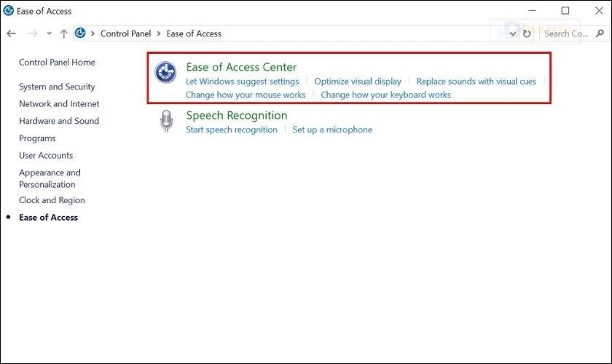
Task: Open the recent locations dropdown chevron
Action: (49, 33)
